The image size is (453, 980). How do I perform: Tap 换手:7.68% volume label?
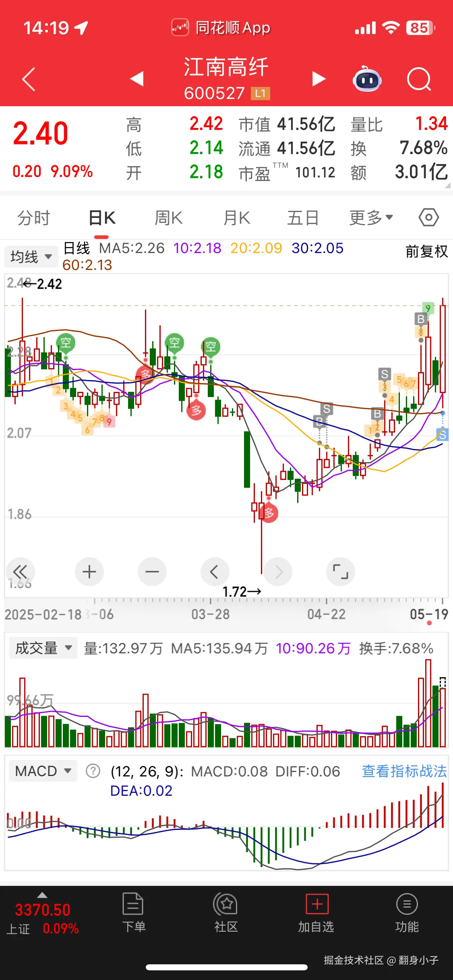(396, 648)
